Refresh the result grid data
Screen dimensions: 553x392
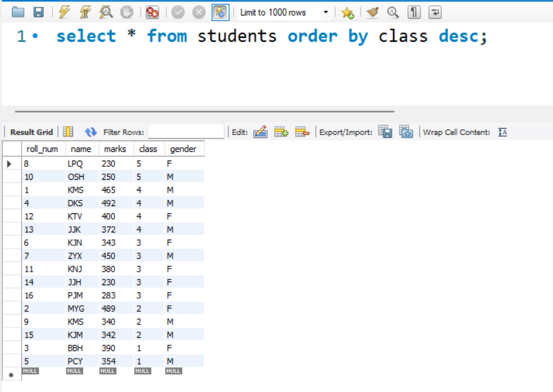tap(91, 132)
